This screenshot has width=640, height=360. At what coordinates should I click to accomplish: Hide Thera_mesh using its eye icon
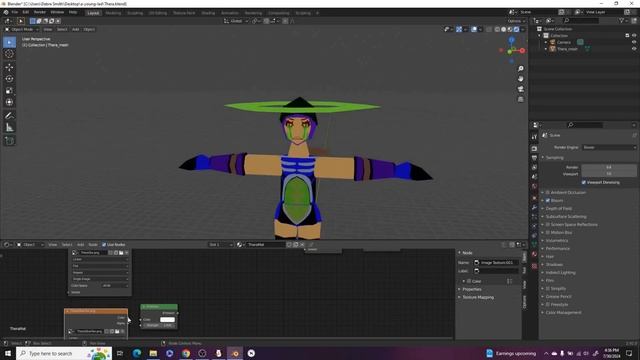[634, 49]
